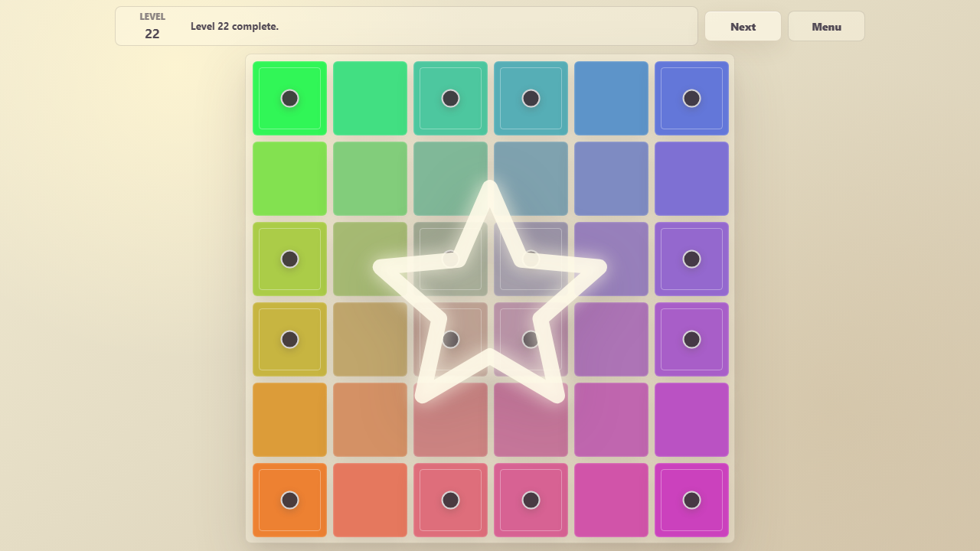Screen dimensions: 980x551
Task: Select the purple pinned tile ending the fourth row
Action: click(691, 339)
